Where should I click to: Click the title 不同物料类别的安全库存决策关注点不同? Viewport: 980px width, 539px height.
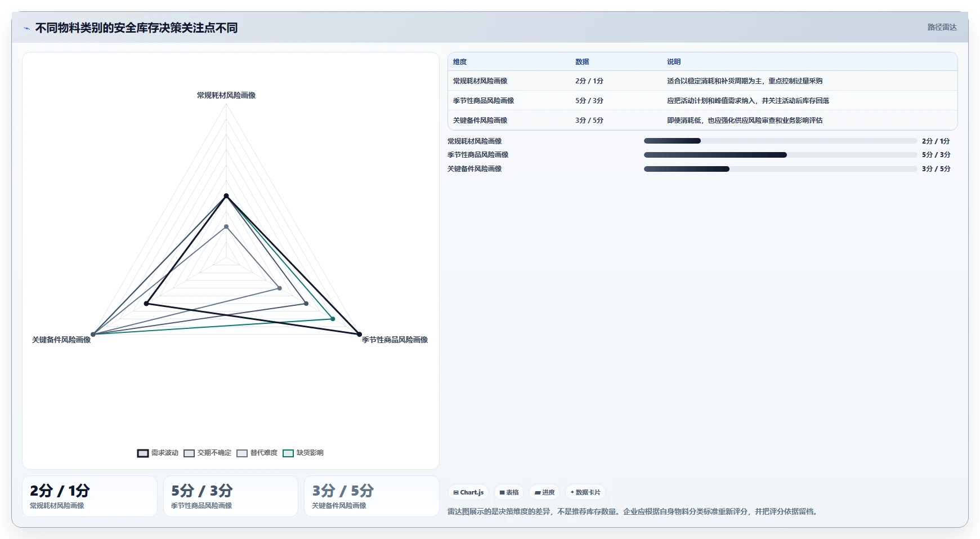pyautogui.click(x=136, y=28)
